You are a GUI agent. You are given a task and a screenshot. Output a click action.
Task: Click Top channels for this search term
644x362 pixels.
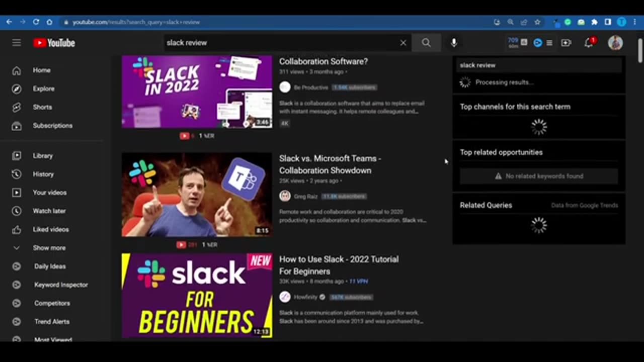point(515,107)
